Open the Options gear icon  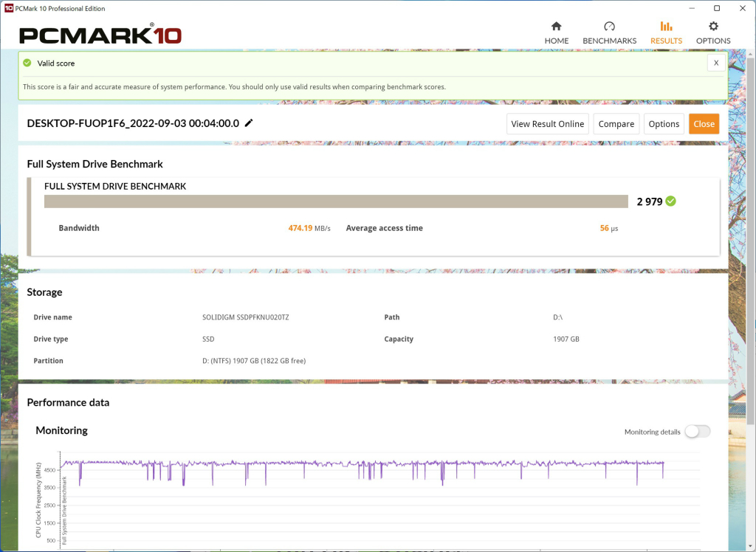click(713, 26)
